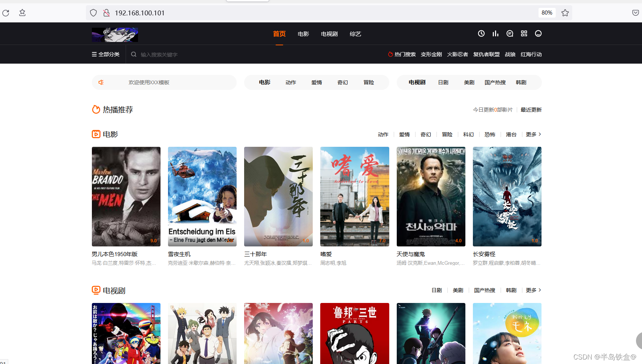642x364 pixels.
Task: Open the 最近更新 link
Action: pos(531,110)
